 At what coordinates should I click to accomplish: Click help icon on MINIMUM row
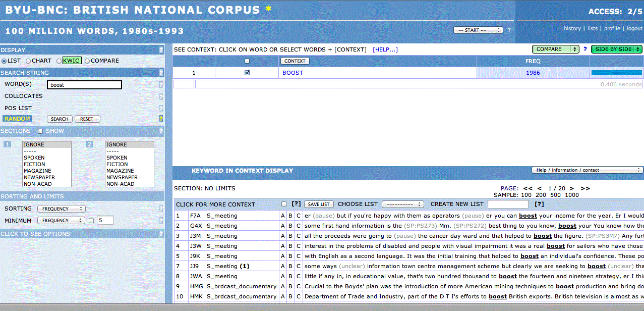pyautogui.click(x=161, y=221)
